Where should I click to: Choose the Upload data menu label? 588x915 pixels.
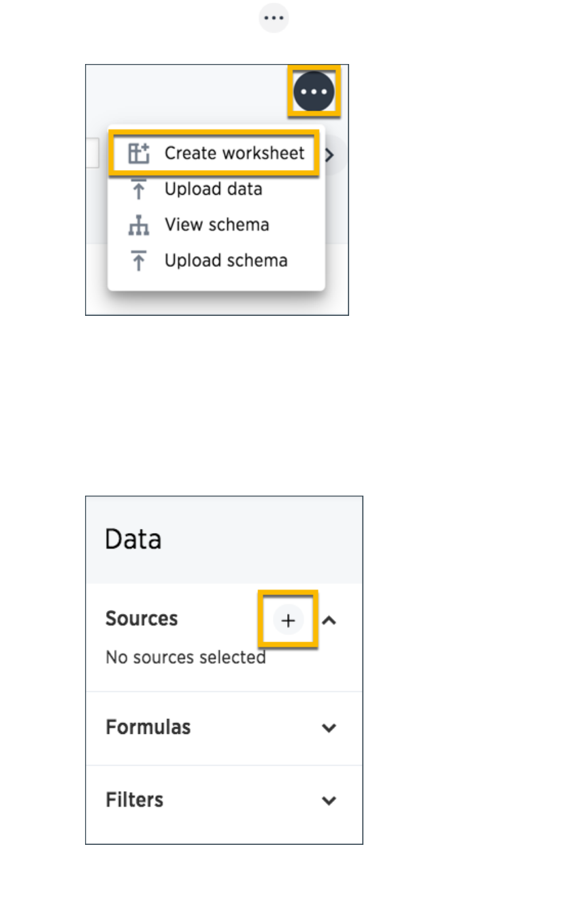point(213,189)
